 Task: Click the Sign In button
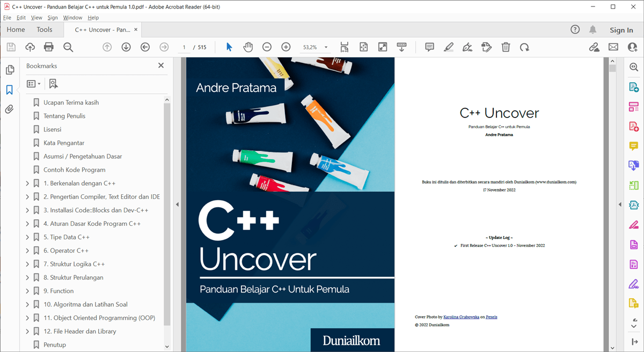tap(621, 30)
